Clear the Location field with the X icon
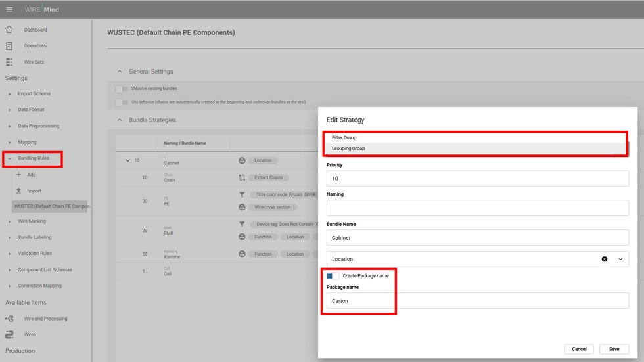 pos(604,259)
